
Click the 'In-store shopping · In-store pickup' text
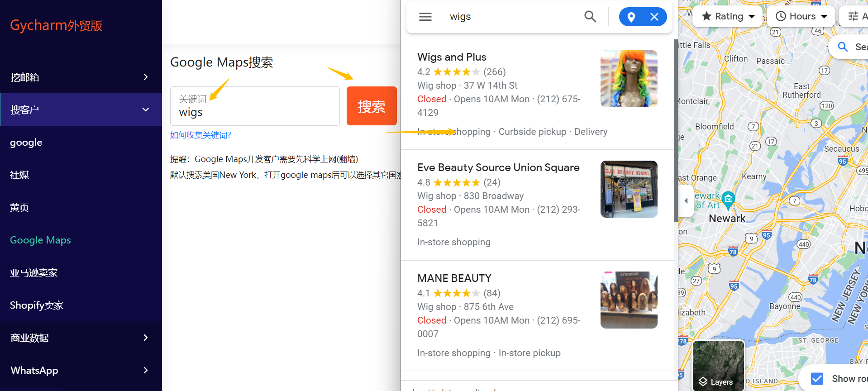(x=489, y=353)
